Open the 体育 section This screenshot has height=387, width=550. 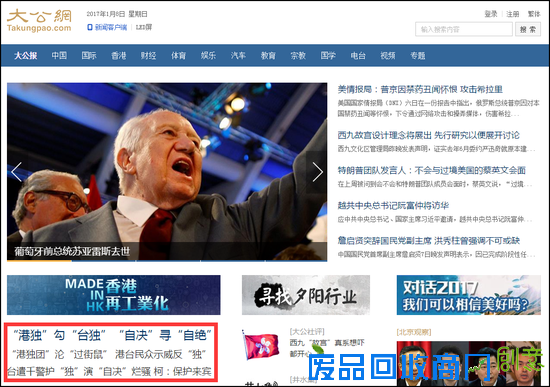(179, 55)
